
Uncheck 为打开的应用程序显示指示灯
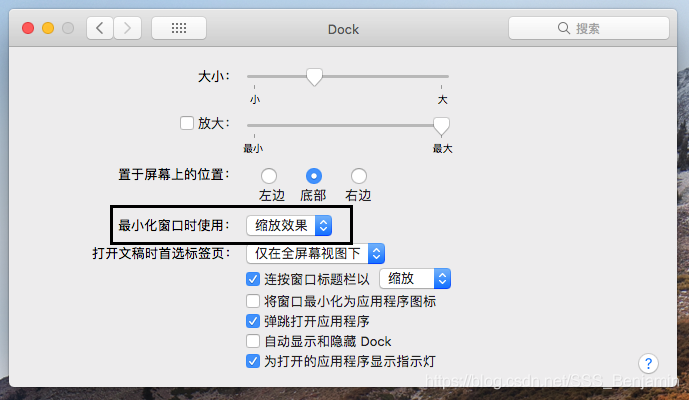253,361
